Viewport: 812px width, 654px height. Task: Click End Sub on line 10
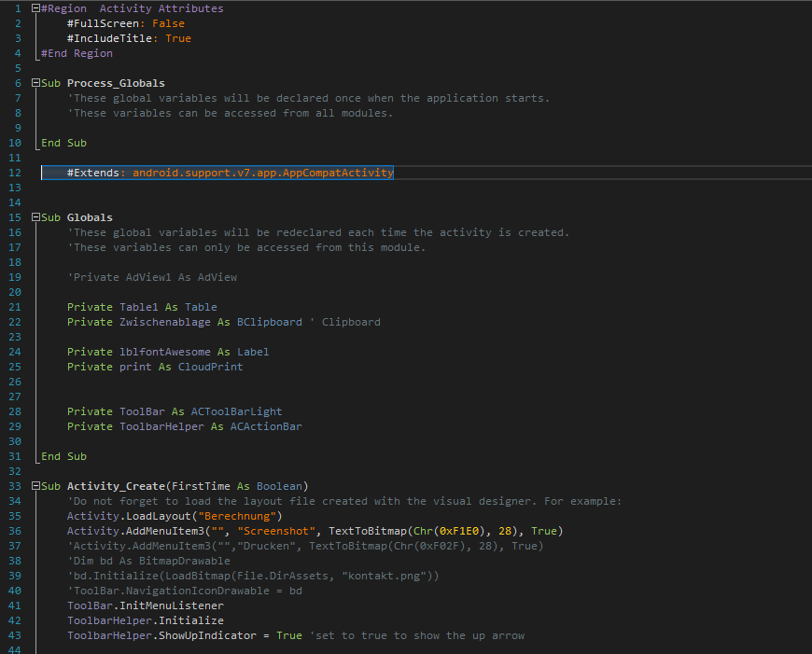click(63, 143)
